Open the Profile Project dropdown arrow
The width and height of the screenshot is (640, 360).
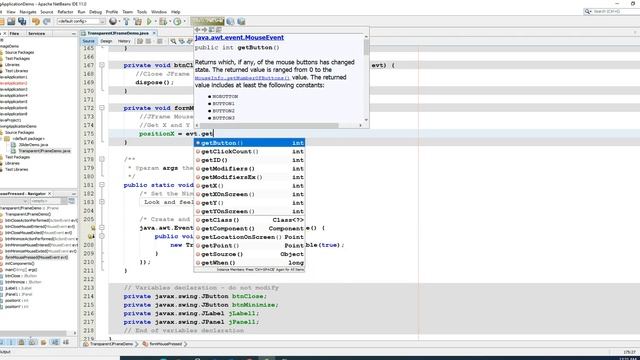tap(184, 21)
